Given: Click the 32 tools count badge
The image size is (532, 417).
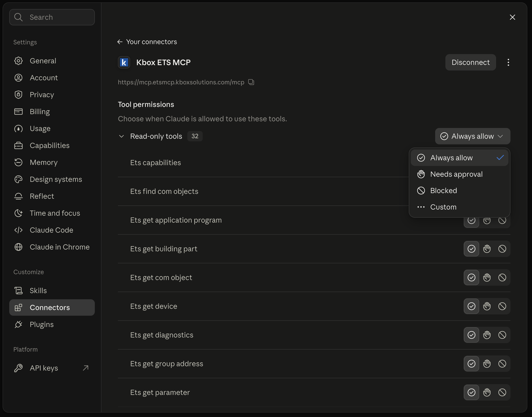Looking at the screenshot, I should pos(195,136).
